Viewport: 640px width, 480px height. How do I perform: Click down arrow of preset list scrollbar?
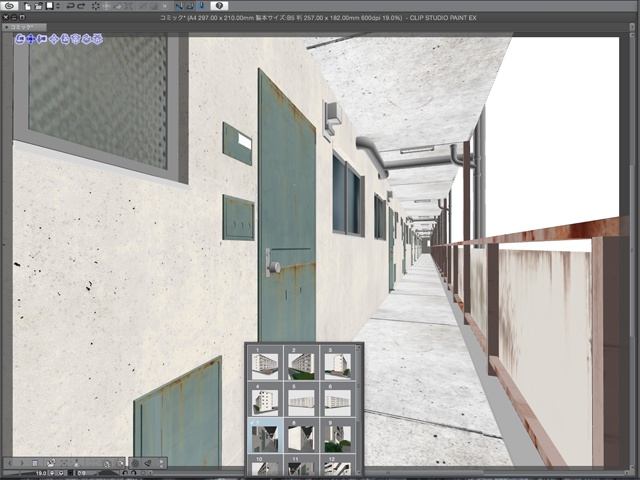click(x=359, y=473)
